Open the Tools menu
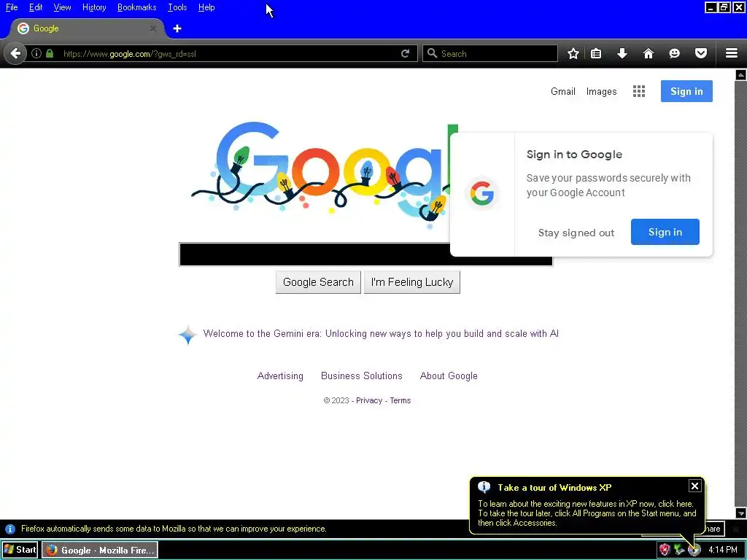747x560 pixels. (177, 7)
